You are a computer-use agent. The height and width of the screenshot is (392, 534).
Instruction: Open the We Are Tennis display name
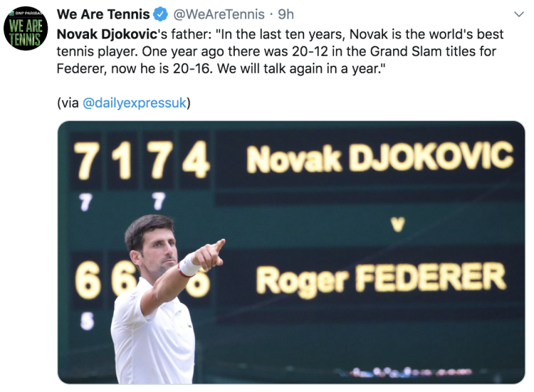tap(103, 14)
